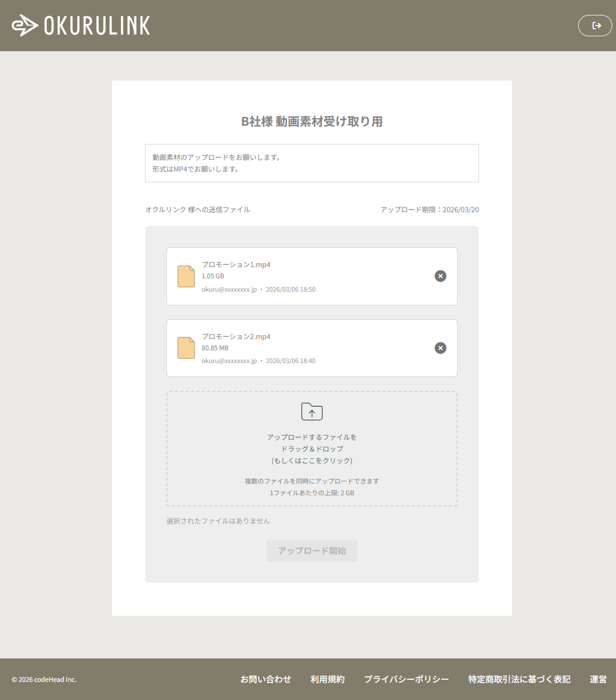Click the logout icon in the top right
The width and height of the screenshot is (616, 700).
coord(595,25)
